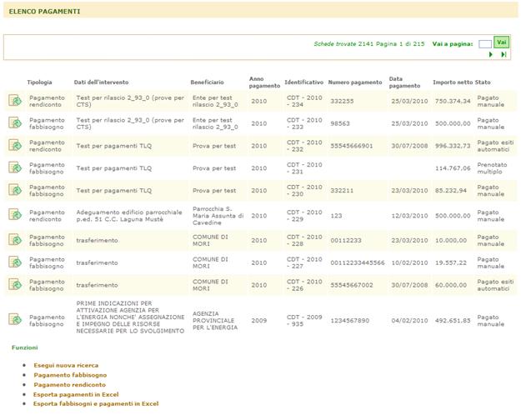521x420 pixels.
Task: Open detail icon for row CDT - 2010 - 234
Action: pyautogui.click(x=15, y=100)
